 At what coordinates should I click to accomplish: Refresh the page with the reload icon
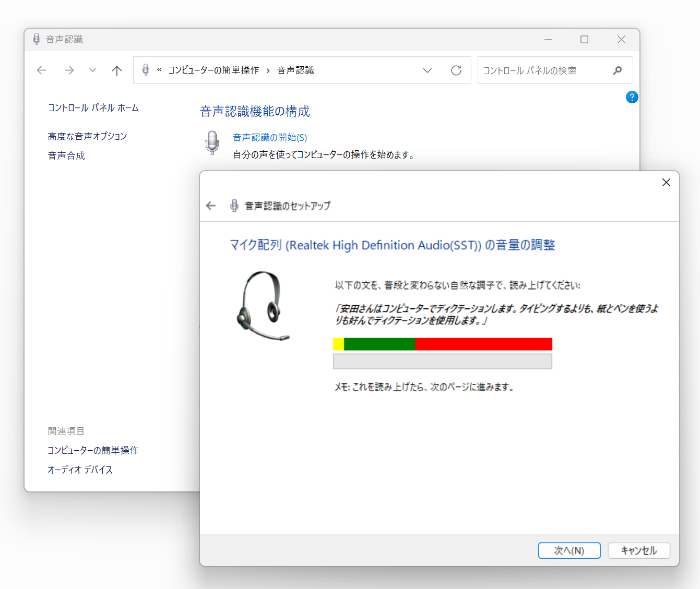(x=456, y=70)
